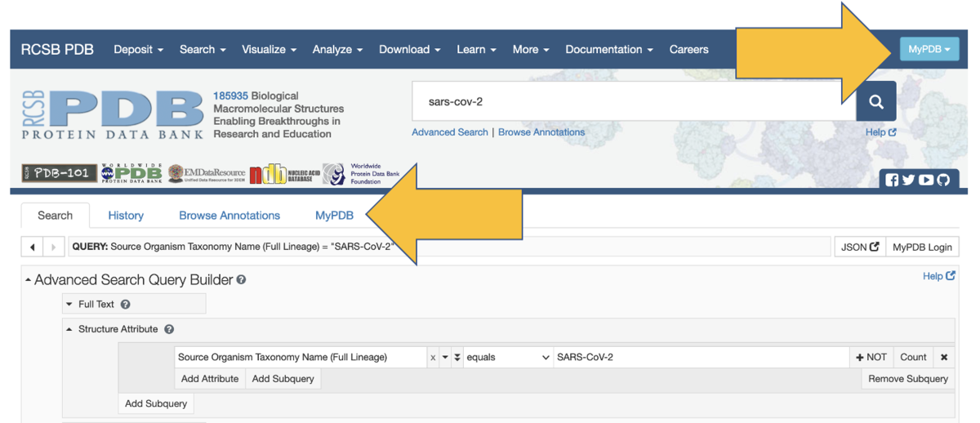Open the Learn dropdown menu
980x423 pixels.
pyautogui.click(x=476, y=49)
